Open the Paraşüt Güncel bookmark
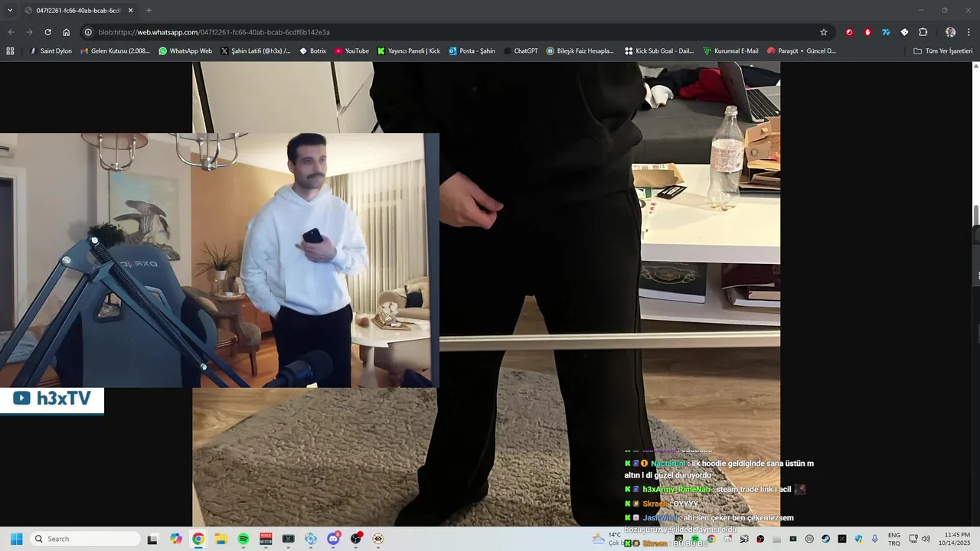 (802, 51)
